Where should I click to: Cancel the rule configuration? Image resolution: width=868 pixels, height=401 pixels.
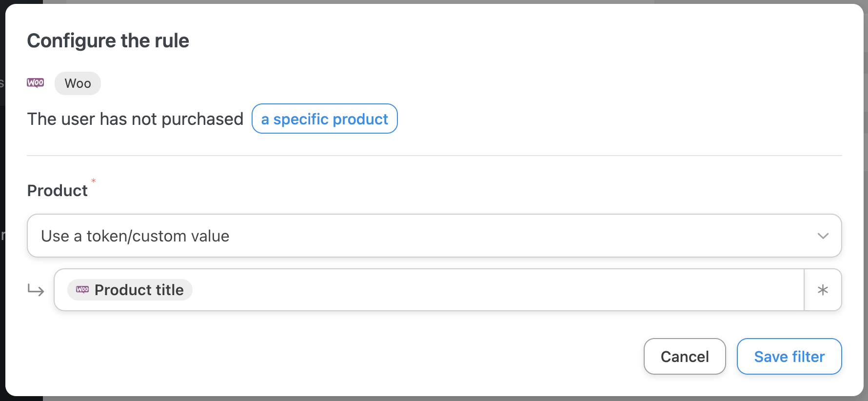[684, 357]
